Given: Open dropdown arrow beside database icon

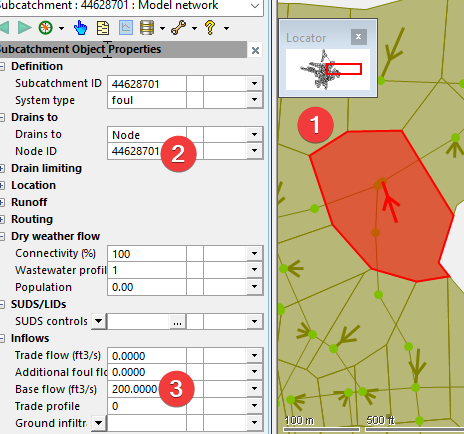Looking at the screenshot, I should point(162,28).
